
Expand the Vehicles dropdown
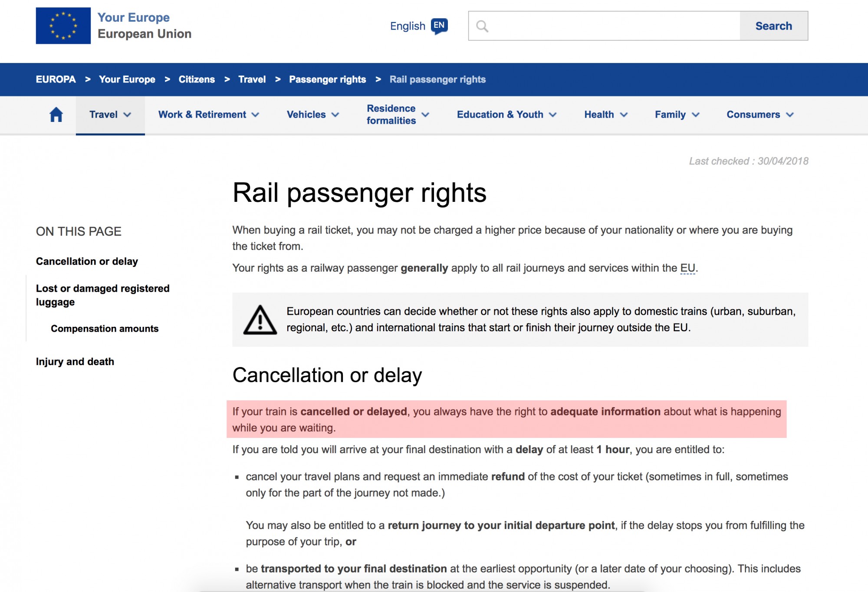pyautogui.click(x=312, y=115)
